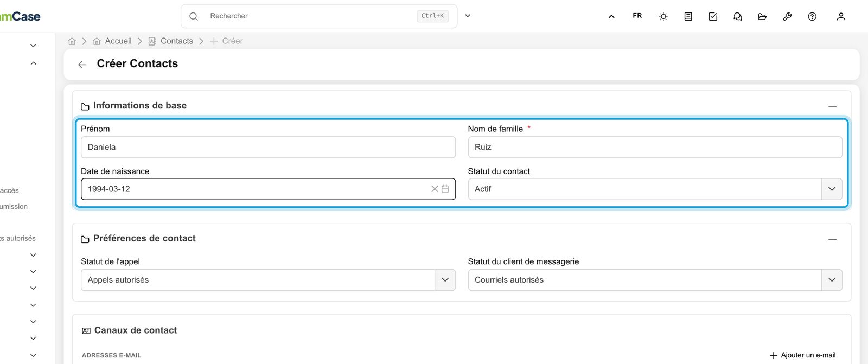Go back using the arrow beside Créer Contacts
This screenshot has width=868, height=364.
pos(82,65)
